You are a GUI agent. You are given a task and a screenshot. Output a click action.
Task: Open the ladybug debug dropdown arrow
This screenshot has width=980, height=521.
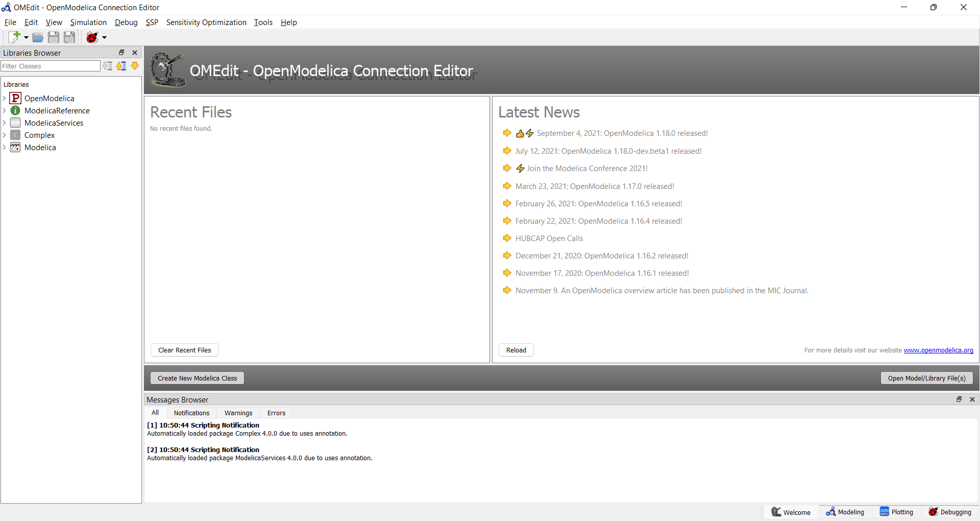click(x=105, y=37)
